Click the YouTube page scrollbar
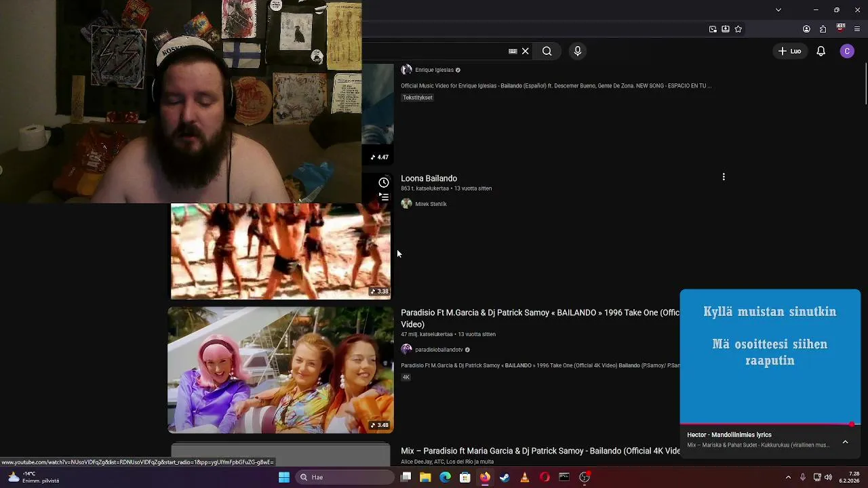Screen dimensions: 868x488 click(865, 85)
